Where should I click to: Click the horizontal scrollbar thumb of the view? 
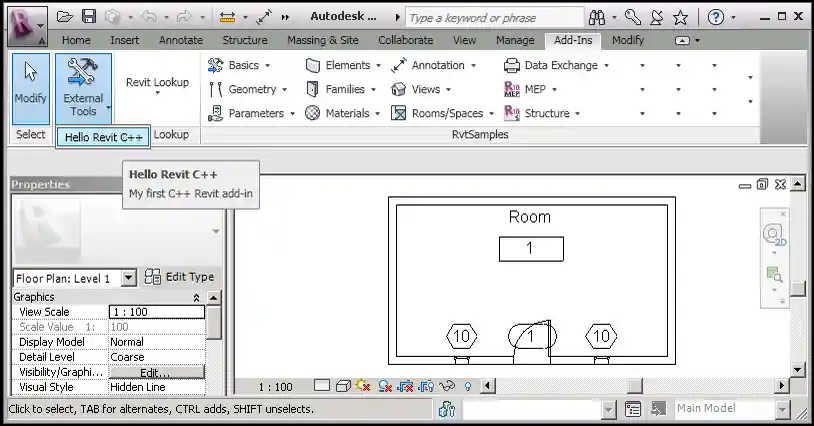[x=635, y=386]
